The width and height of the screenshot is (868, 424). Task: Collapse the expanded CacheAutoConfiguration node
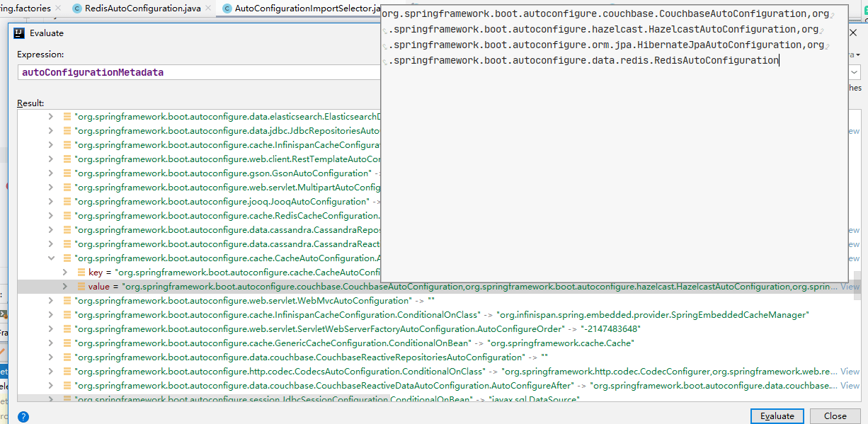pos(51,258)
